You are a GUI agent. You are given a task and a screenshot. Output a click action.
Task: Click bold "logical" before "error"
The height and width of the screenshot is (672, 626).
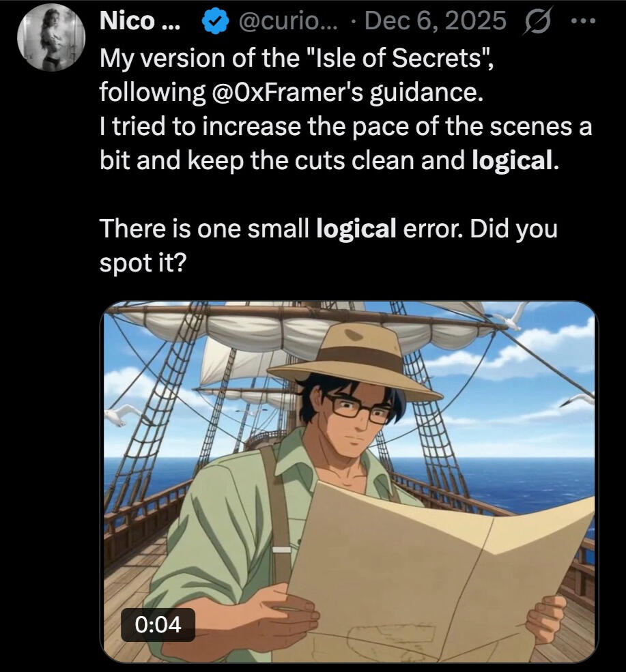356,229
